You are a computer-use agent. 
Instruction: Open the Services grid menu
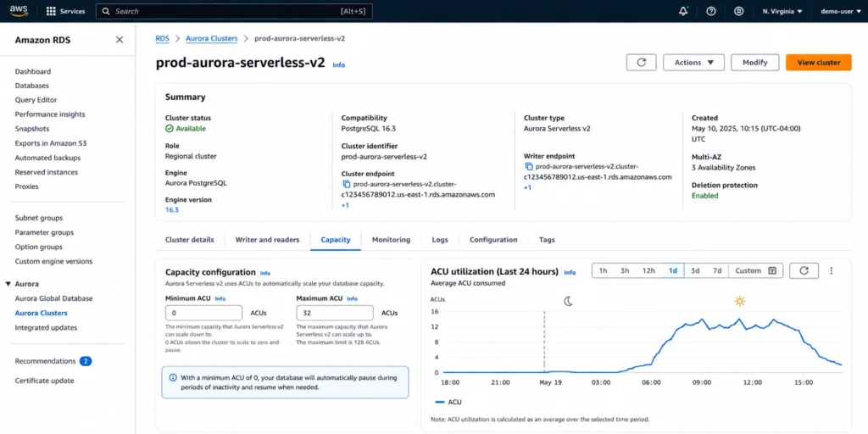[64, 11]
